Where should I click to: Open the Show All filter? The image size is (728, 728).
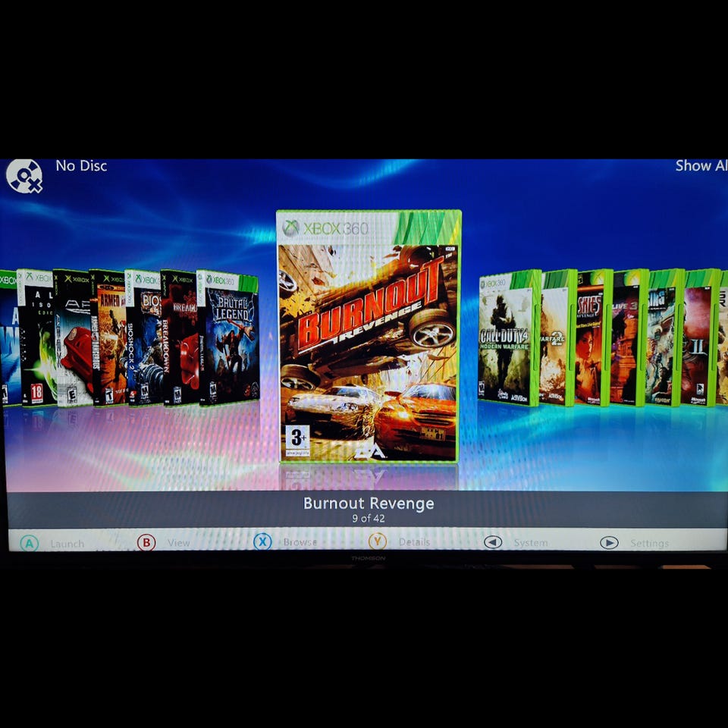[701, 165]
